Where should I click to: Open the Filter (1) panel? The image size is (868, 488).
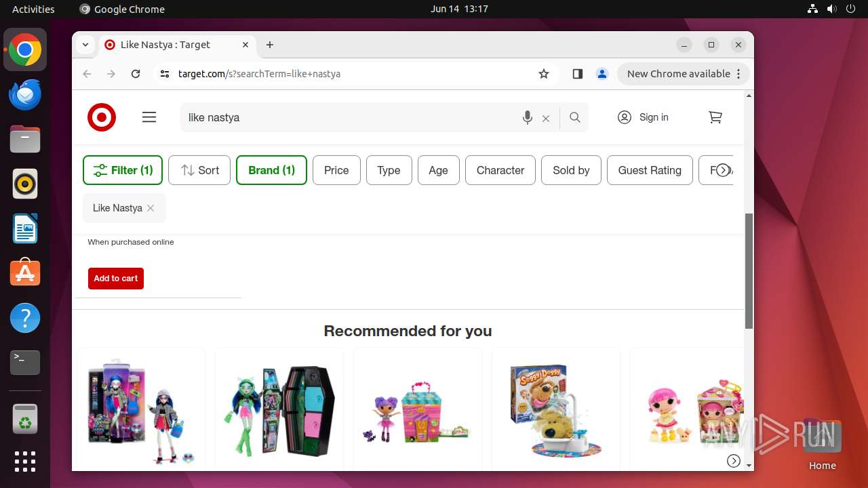[123, 170]
